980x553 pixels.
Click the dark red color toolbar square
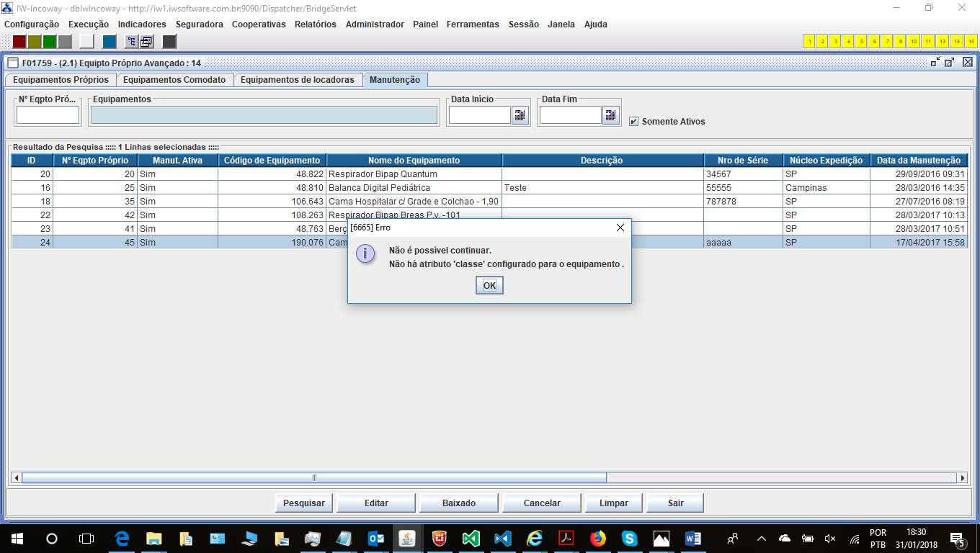pos(19,41)
